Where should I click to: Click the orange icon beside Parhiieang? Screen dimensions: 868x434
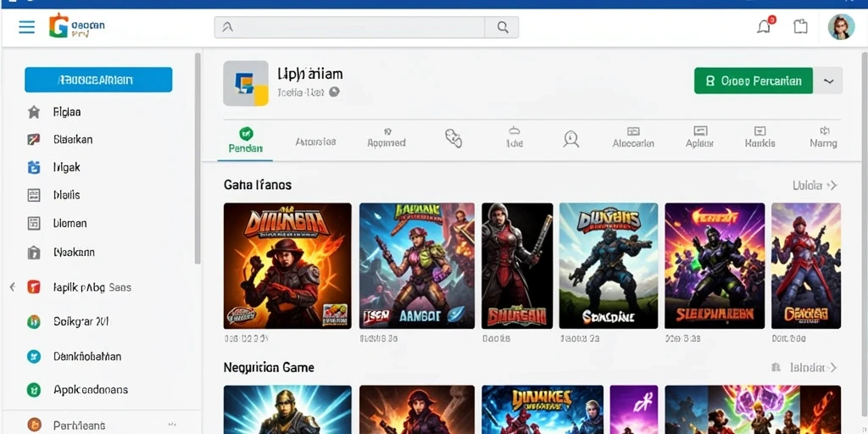34,426
